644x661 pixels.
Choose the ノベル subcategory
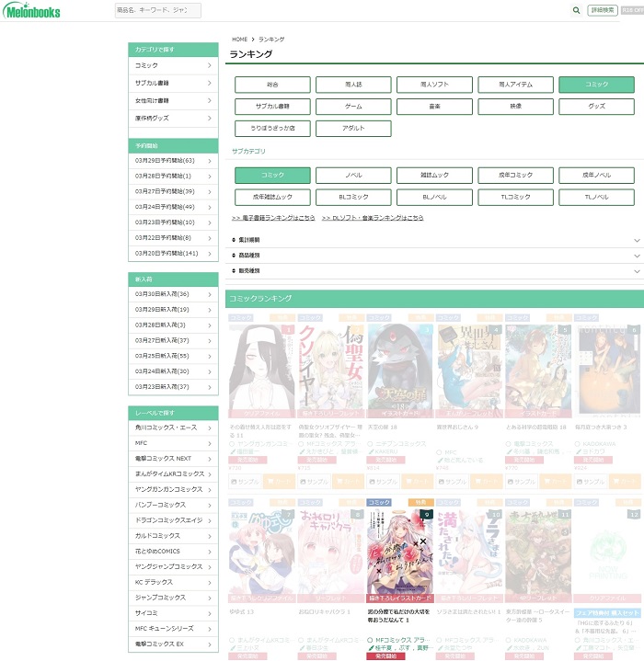[353, 175]
